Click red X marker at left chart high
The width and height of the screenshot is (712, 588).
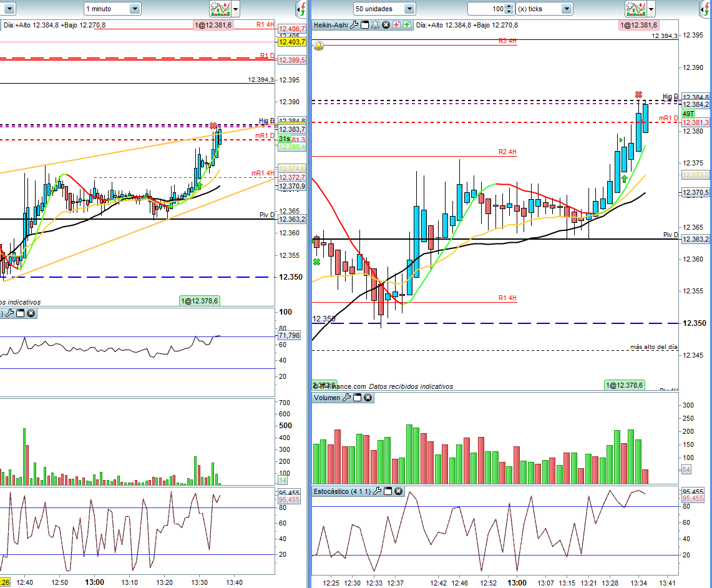pos(213,125)
